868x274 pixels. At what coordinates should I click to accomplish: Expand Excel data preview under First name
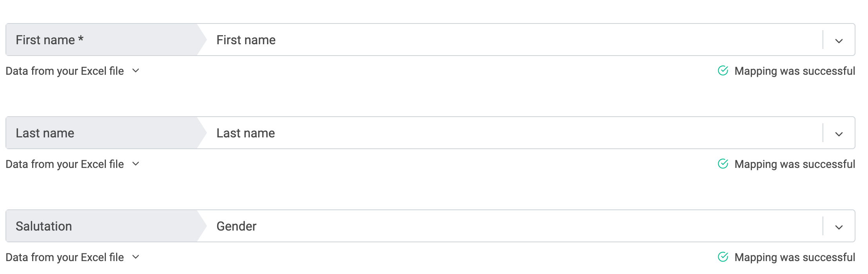click(x=136, y=71)
